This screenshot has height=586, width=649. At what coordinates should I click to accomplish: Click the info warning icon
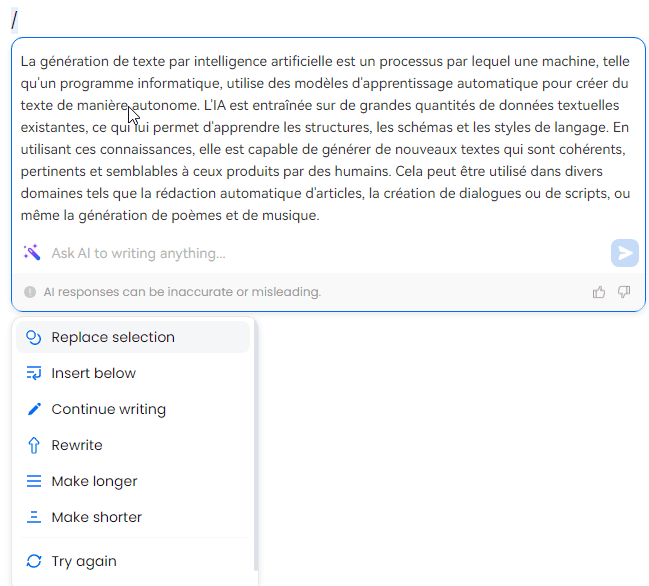(30, 292)
